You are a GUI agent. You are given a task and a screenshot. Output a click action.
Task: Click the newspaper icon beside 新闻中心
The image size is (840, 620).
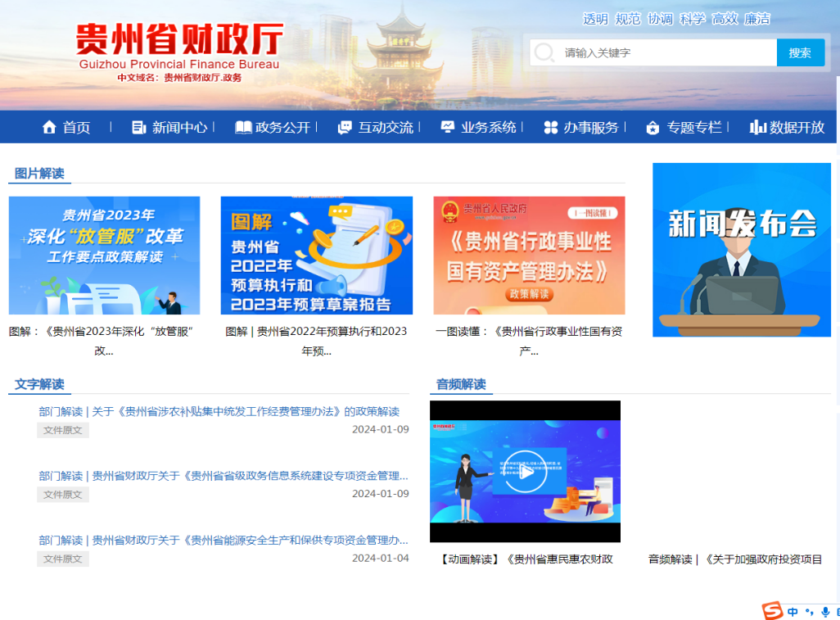pyautogui.click(x=139, y=128)
